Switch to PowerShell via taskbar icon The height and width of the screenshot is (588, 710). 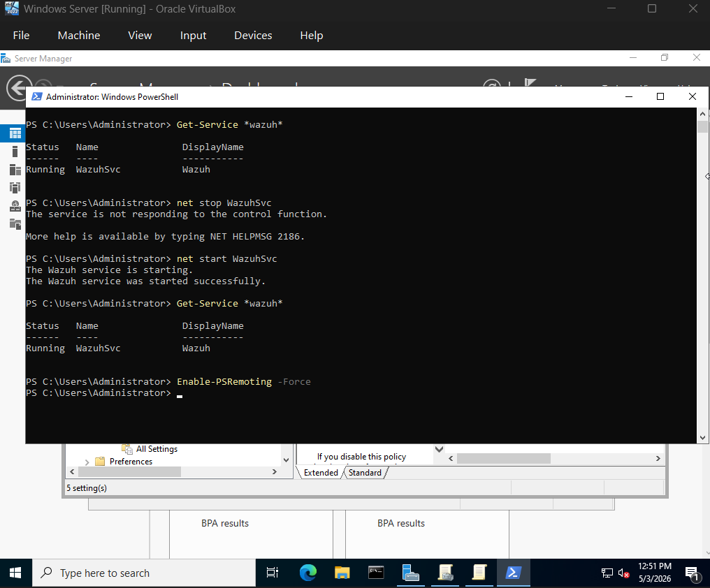[x=514, y=573]
